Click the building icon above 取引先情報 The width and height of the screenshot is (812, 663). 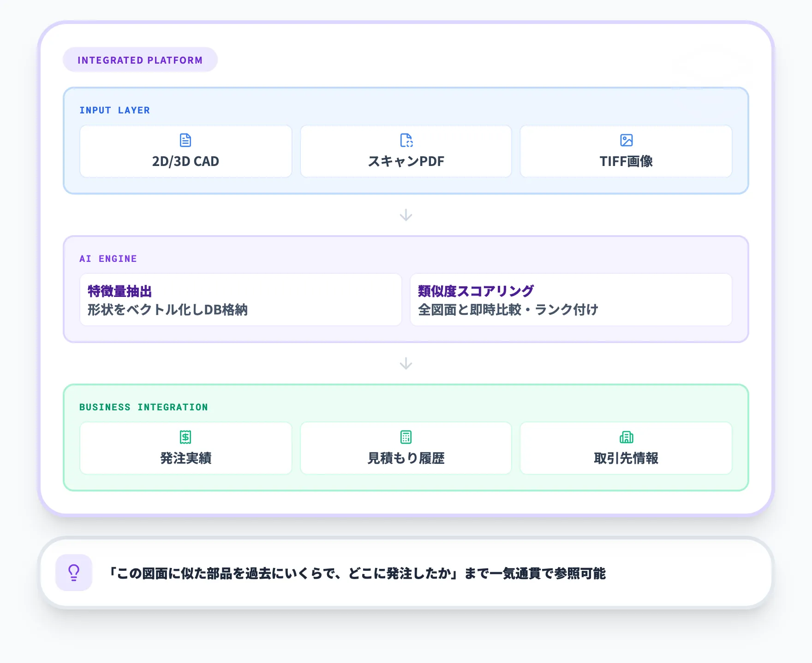626,437
